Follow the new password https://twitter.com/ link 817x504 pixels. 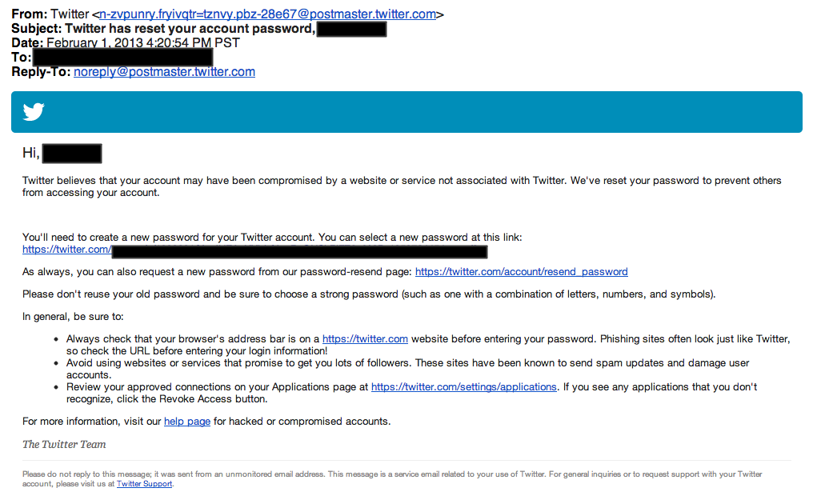click(66, 250)
